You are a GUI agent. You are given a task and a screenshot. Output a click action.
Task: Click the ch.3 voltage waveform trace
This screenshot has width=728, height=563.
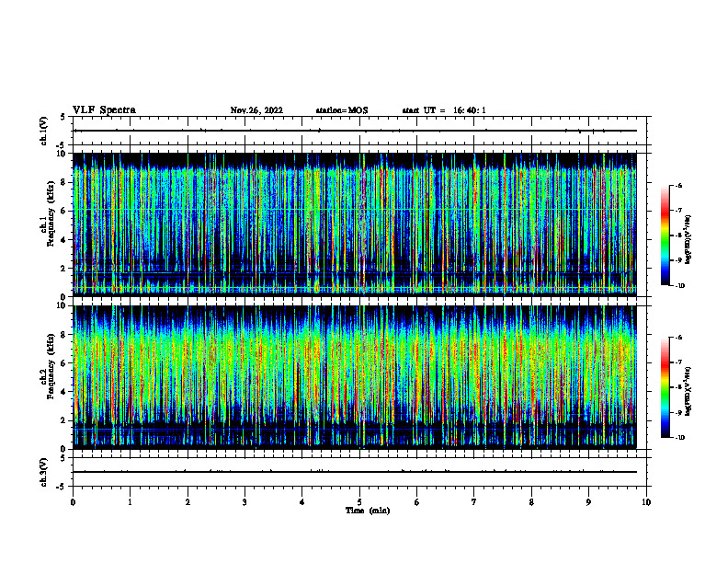click(x=355, y=472)
